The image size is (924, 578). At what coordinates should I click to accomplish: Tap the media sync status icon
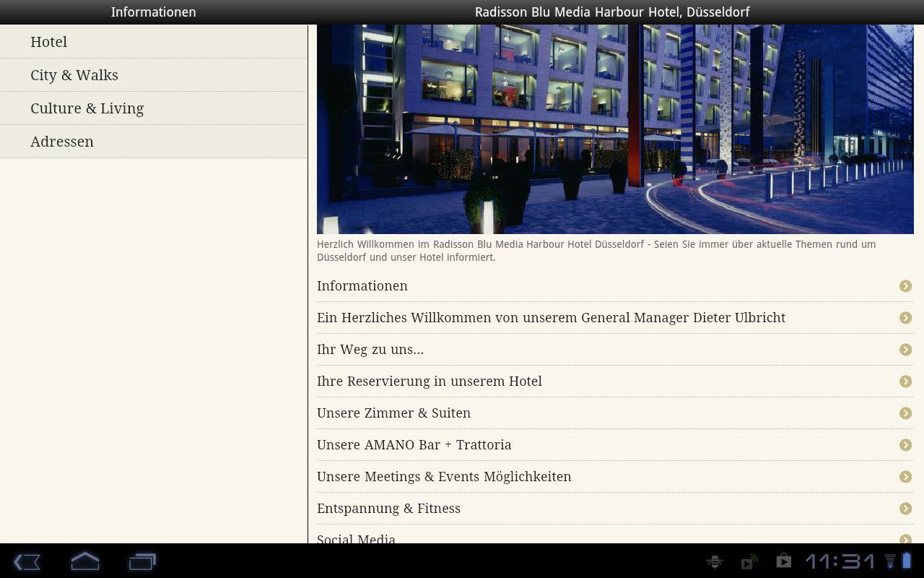(749, 561)
